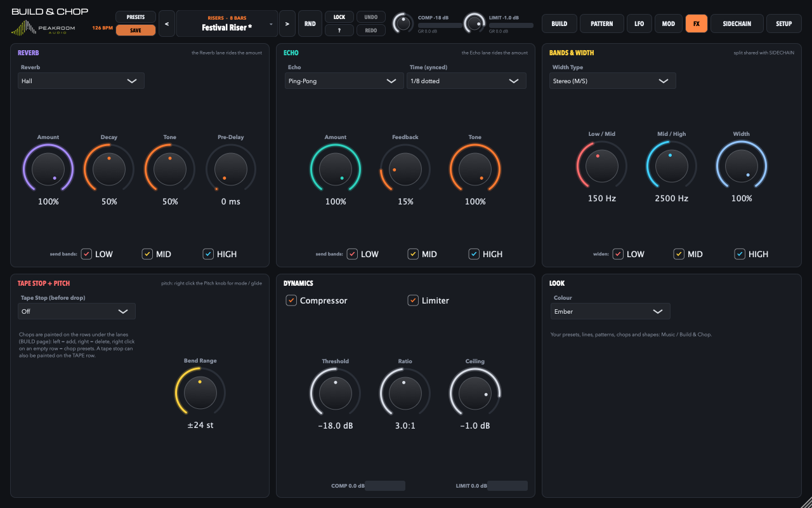Image resolution: width=812 pixels, height=508 pixels.
Task: Open the Echo Ping-Pong dropdown
Action: coord(344,81)
